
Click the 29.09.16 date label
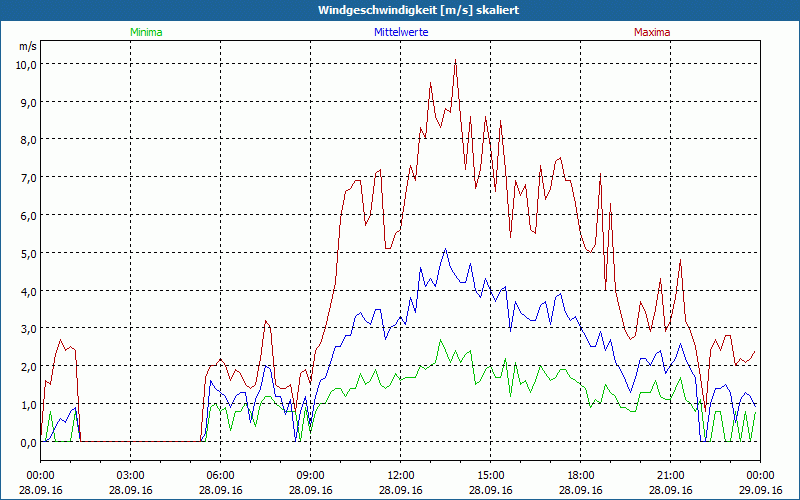pos(760,490)
